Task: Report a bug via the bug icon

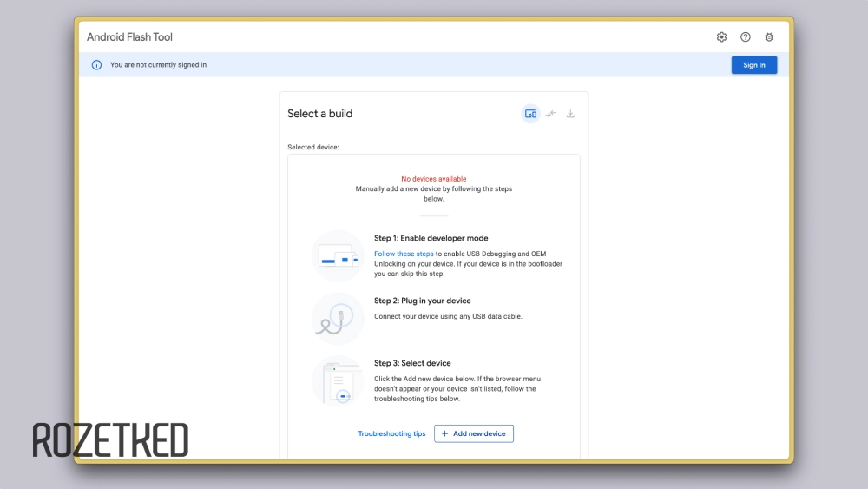Action: tap(769, 37)
